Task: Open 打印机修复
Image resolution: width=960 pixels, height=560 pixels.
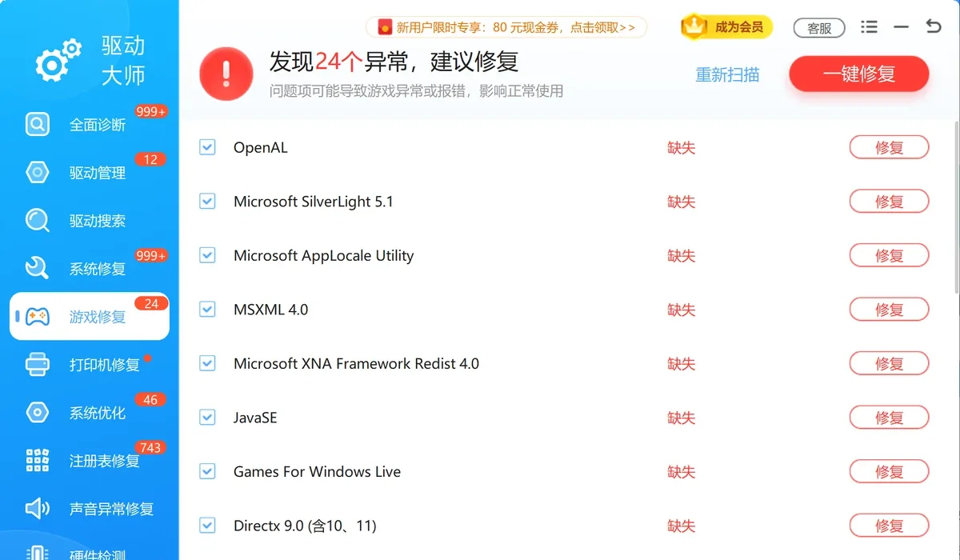Action: click(90, 365)
